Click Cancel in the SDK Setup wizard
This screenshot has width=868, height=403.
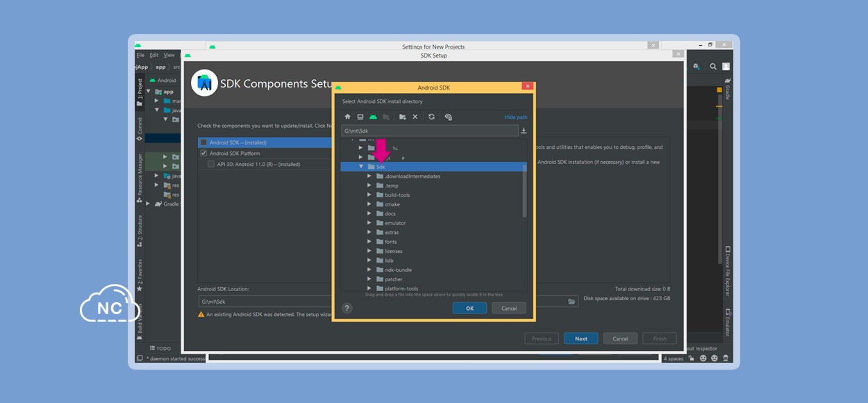tap(620, 339)
